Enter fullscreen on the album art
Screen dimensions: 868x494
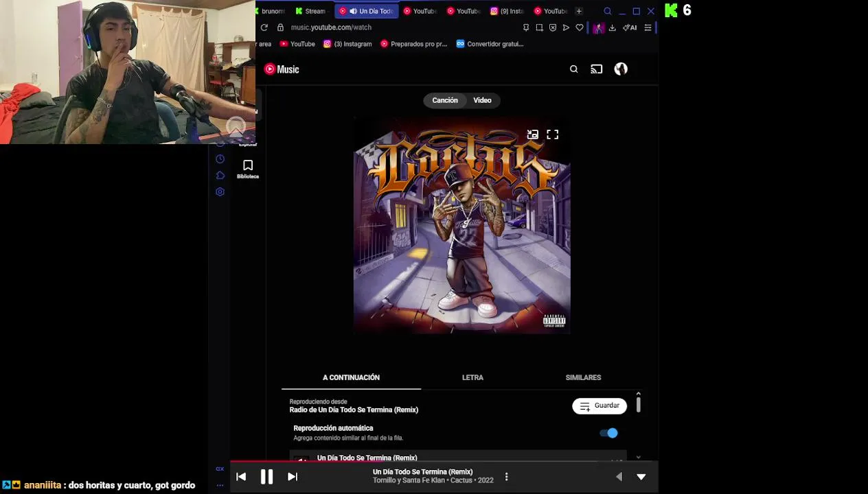point(553,134)
